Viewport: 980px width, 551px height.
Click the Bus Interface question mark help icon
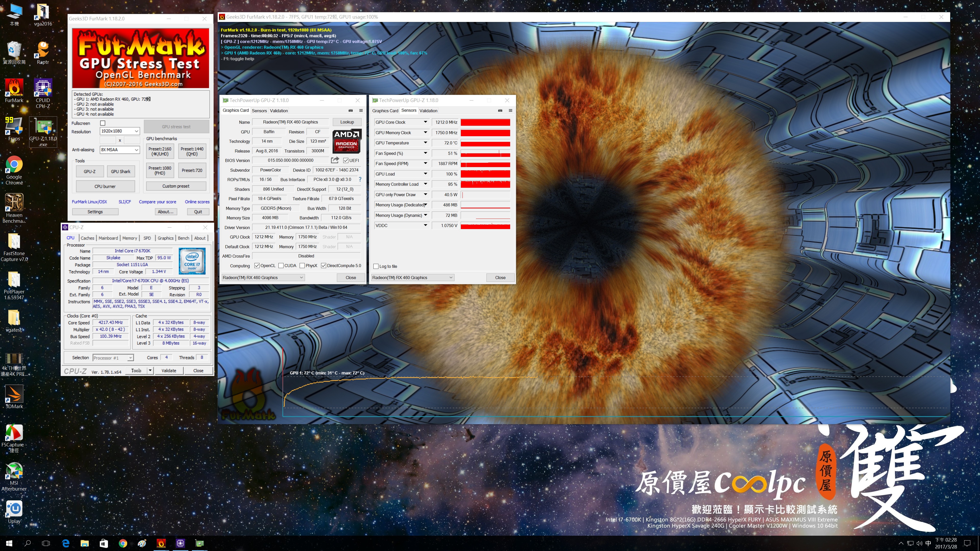(360, 179)
